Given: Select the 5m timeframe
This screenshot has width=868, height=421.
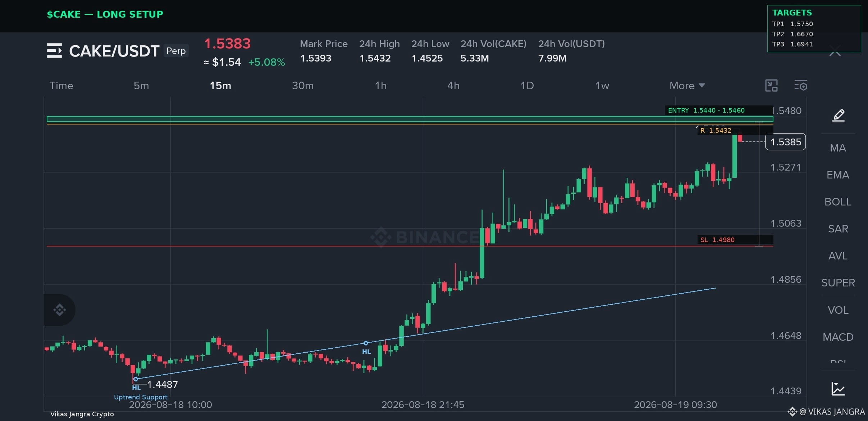Looking at the screenshot, I should 141,86.
